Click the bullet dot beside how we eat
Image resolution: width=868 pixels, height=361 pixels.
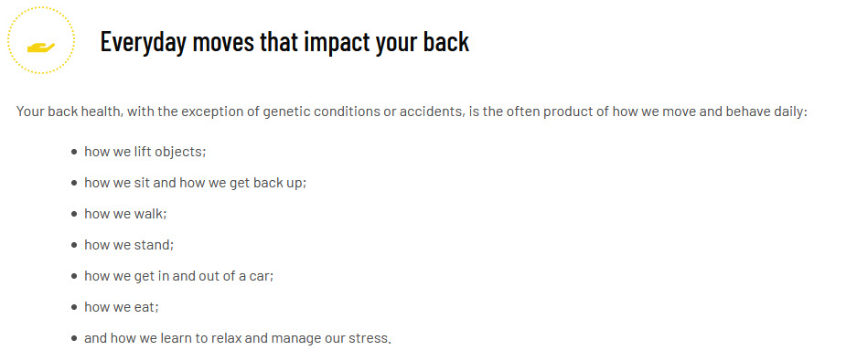point(75,307)
